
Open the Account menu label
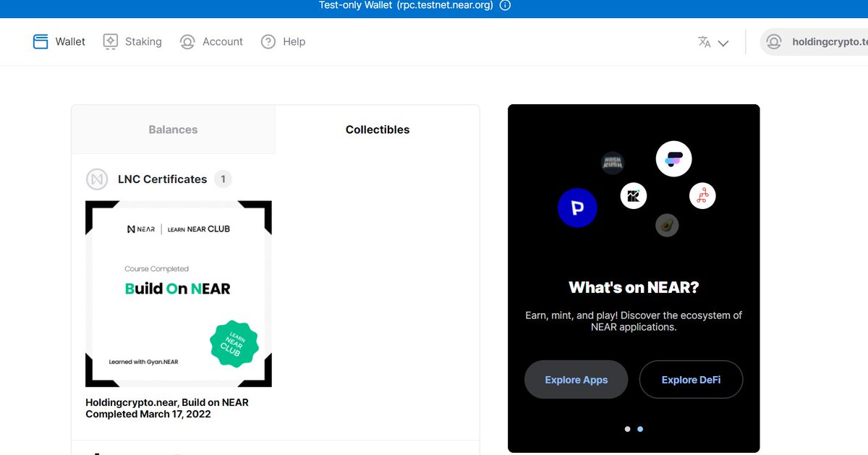[223, 42]
